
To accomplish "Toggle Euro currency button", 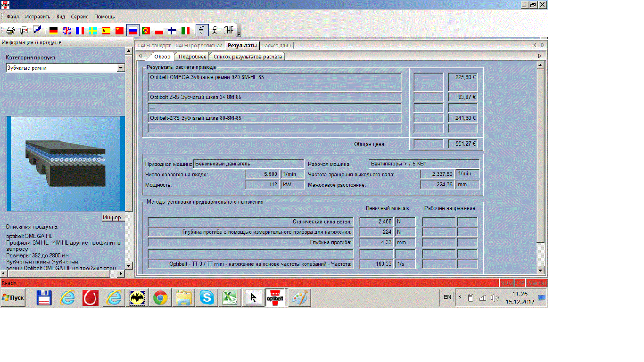I will click(x=202, y=31).
